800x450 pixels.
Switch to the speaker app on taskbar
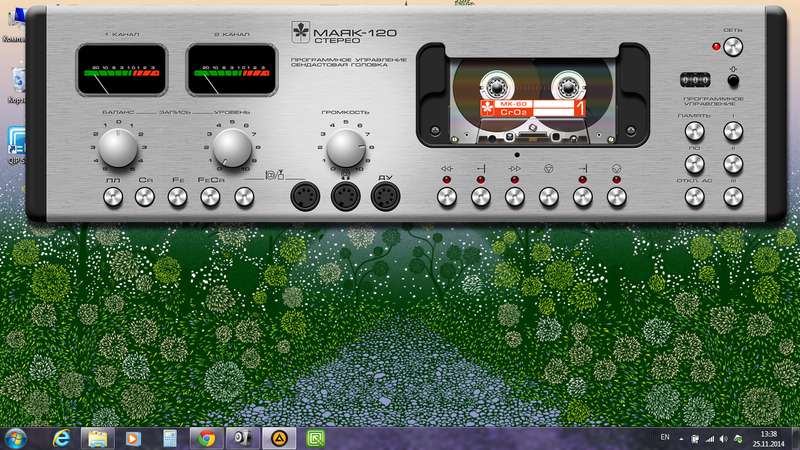pyautogui.click(x=243, y=439)
